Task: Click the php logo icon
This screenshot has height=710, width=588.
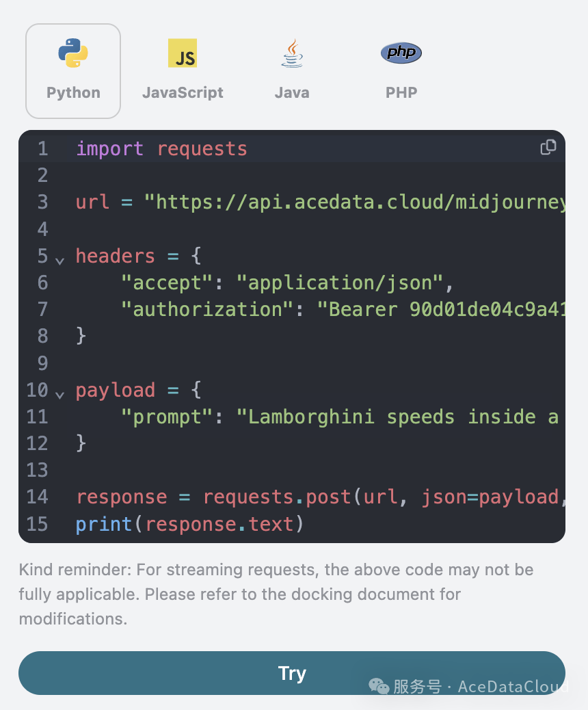Action: 401,53
